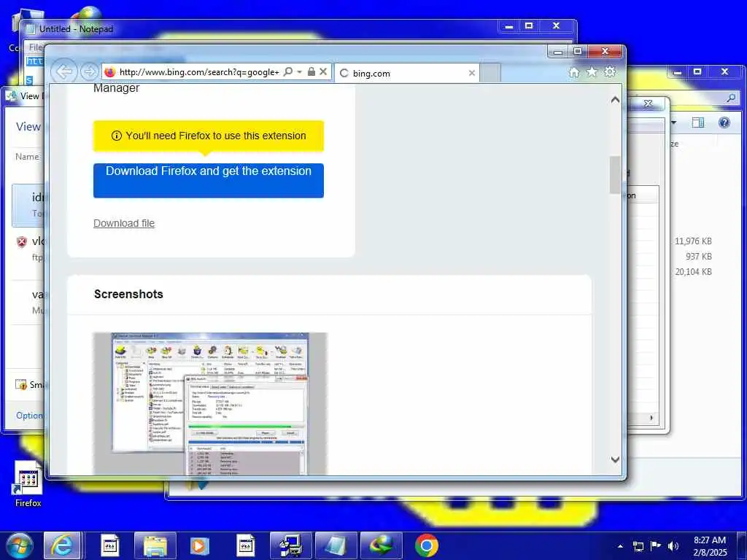
Task: Select the 11,976 KB file size entry
Action: point(693,241)
